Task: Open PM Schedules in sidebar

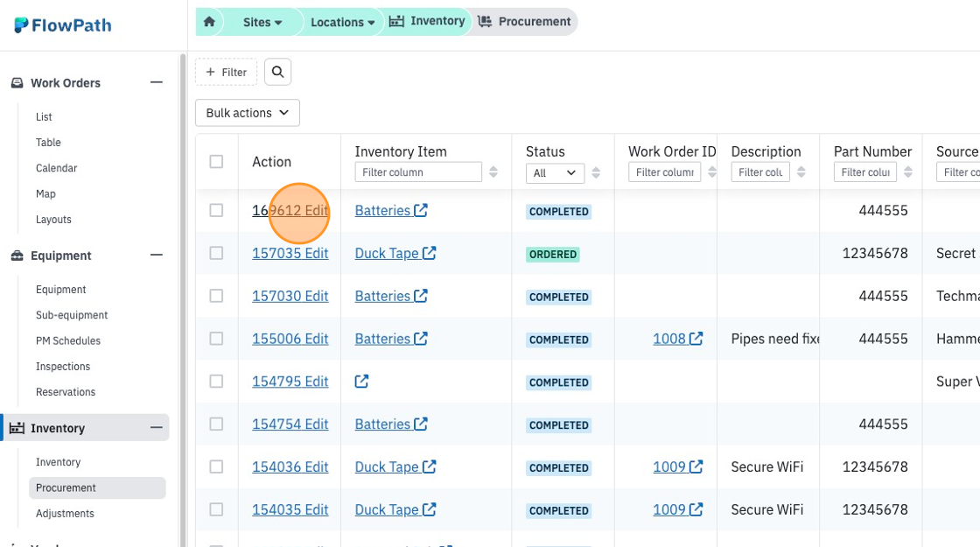Action: click(x=68, y=340)
